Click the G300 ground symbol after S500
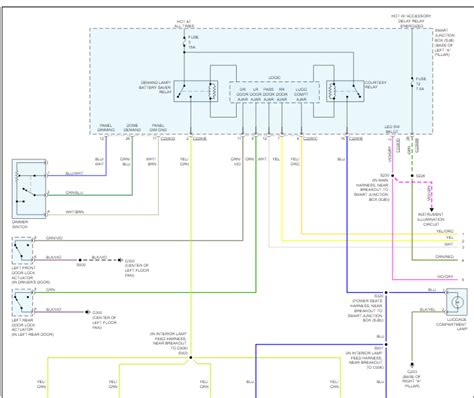The image size is (474, 398). pyautogui.click(x=120, y=260)
